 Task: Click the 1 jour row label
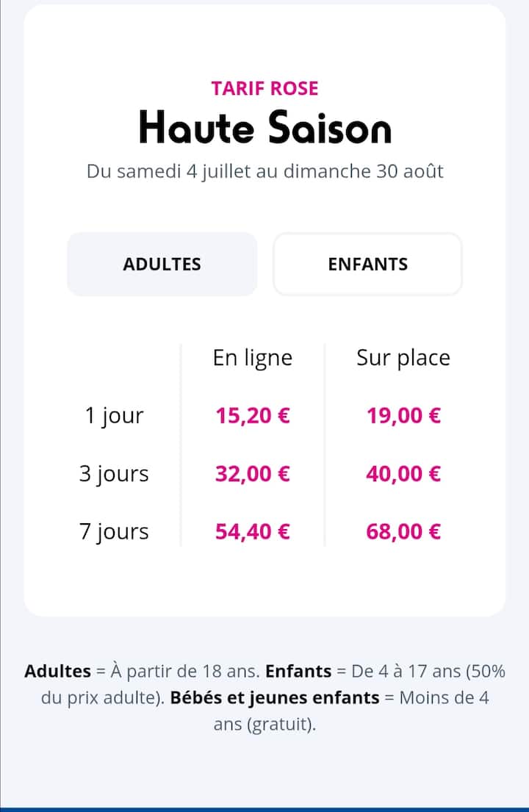tap(114, 416)
